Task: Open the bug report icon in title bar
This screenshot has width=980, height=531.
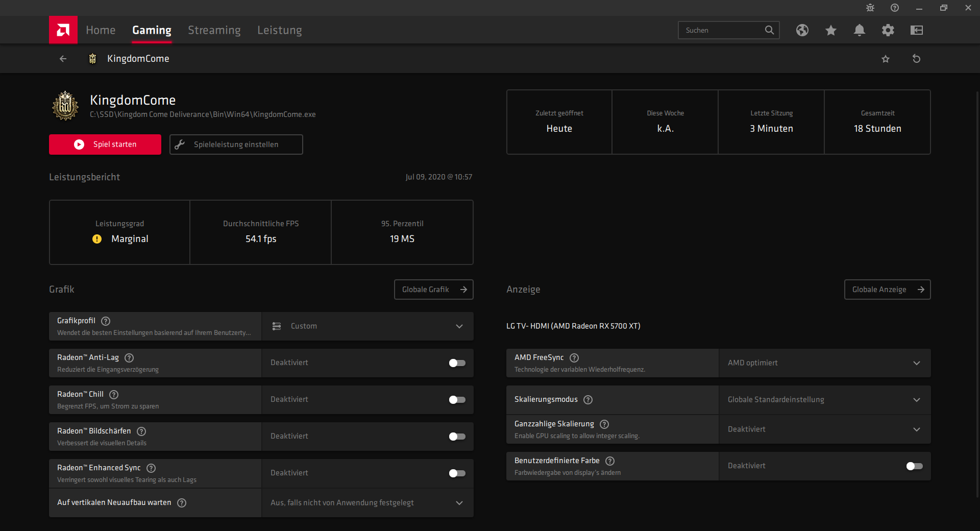Action: pos(870,8)
